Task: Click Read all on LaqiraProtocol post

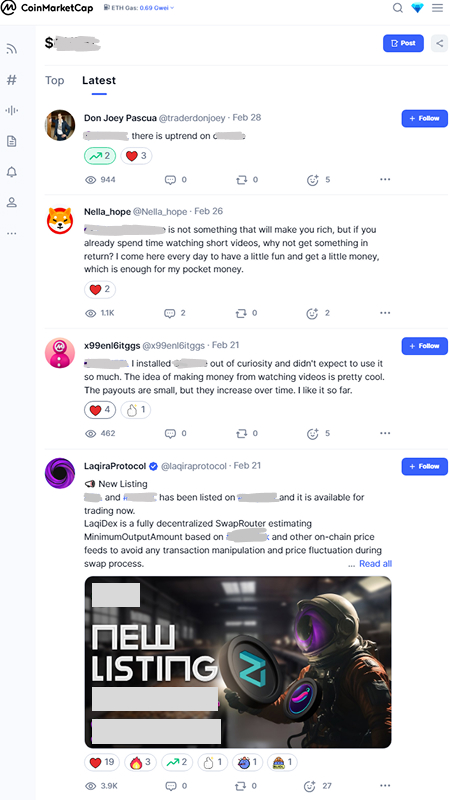Action: 376,564
